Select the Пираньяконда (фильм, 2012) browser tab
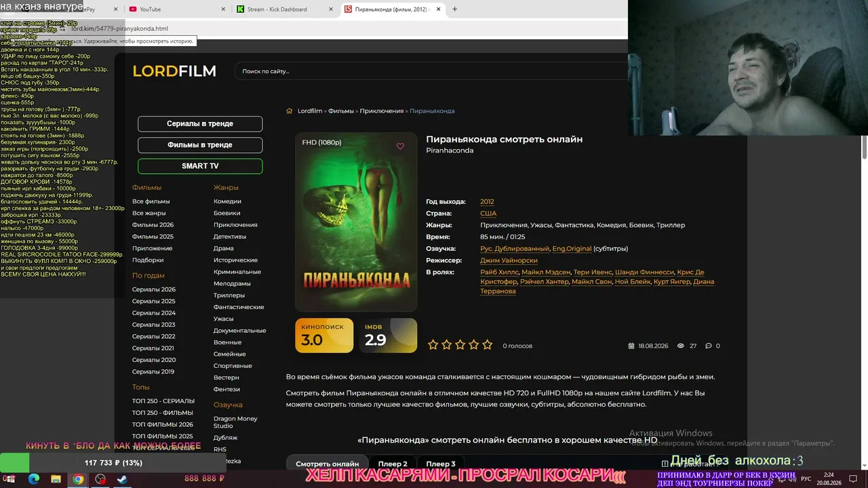The image size is (868, 488). click(393, 9)
